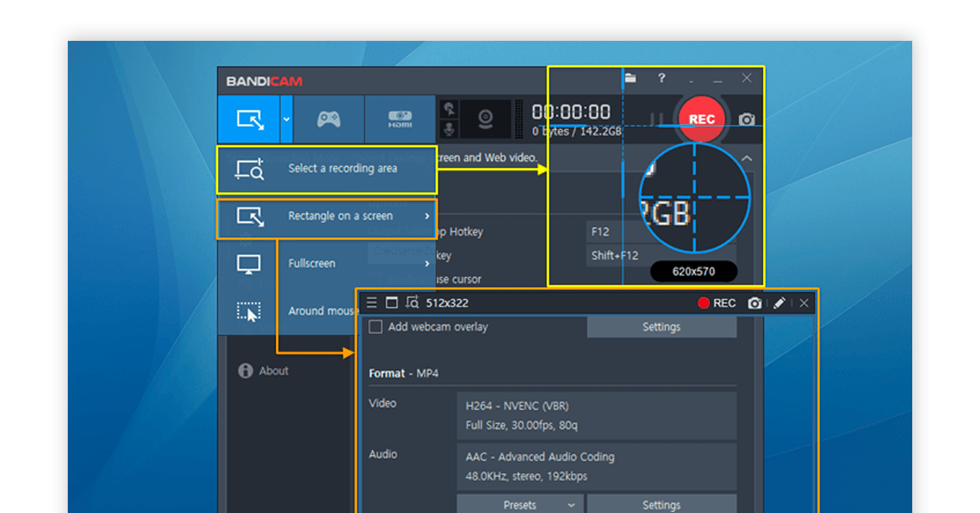Screen dimensions: 980x513
Task: Open the Fullscreen submenu
Action: point(327,264)
